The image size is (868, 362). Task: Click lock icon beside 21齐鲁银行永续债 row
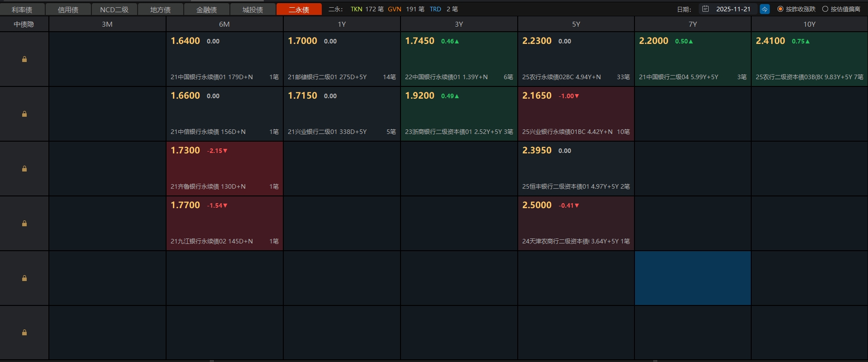point(24,169)
